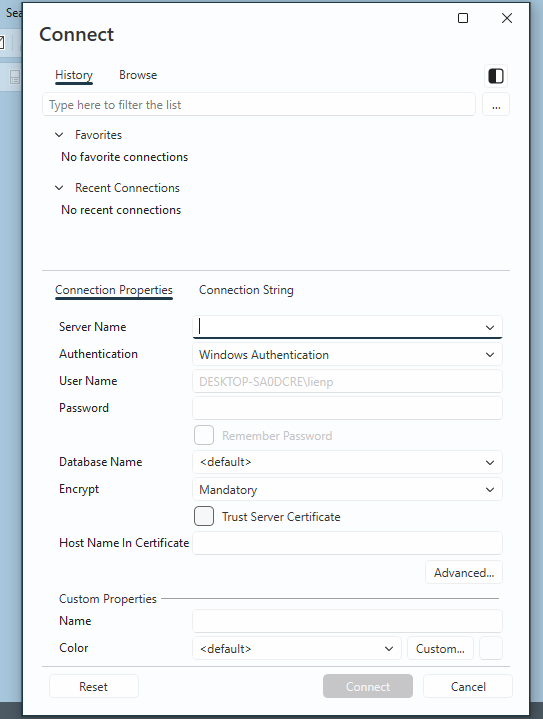Click the Reset button
The width and height of the screenshot is (543, 719).
[94, 686]
